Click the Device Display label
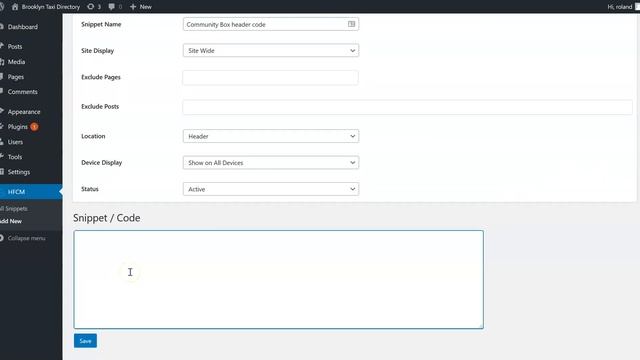 tap(102, 162)
